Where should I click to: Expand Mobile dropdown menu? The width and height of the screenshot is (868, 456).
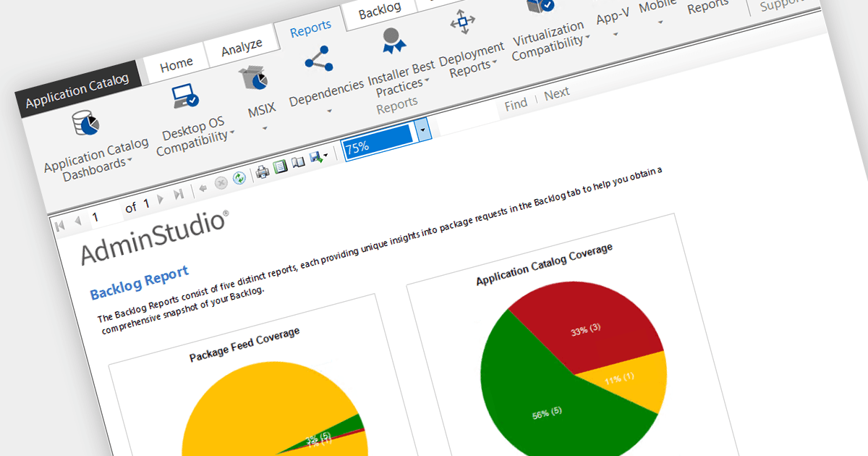pos(660,22)
